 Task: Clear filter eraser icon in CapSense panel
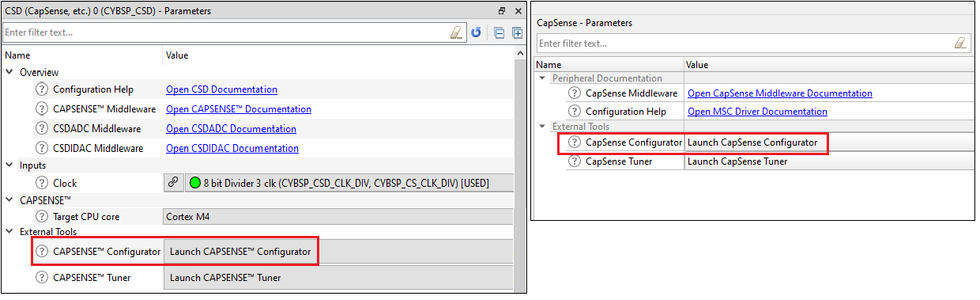[x=961, y=43]
